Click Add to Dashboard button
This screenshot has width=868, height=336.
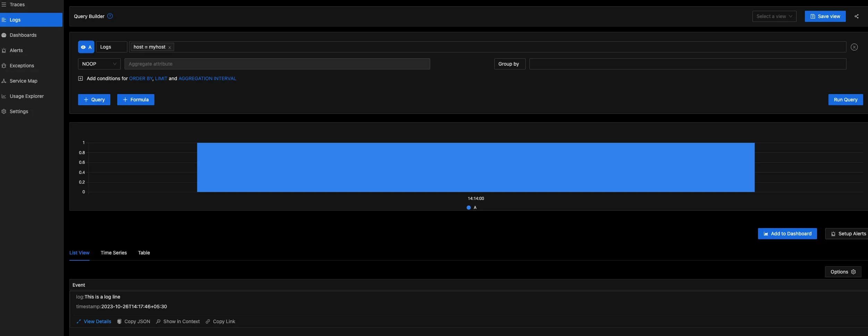pyautogui.click(x=787, y=234)
